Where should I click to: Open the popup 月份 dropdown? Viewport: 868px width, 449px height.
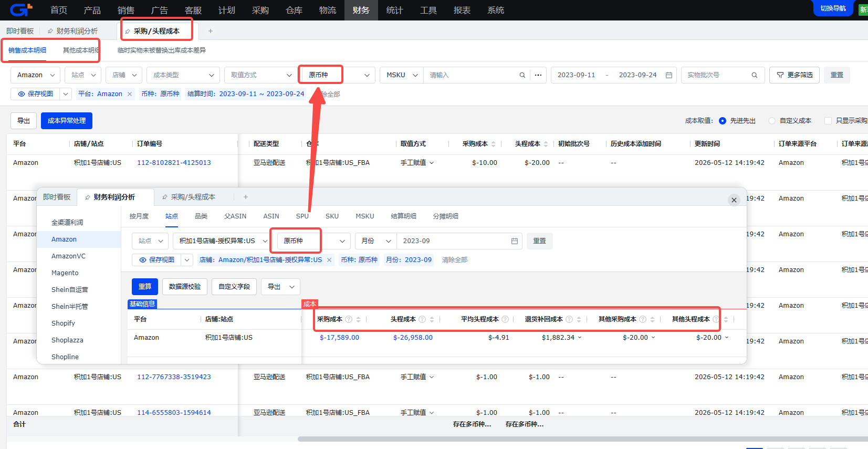click(x=376, y=241)
